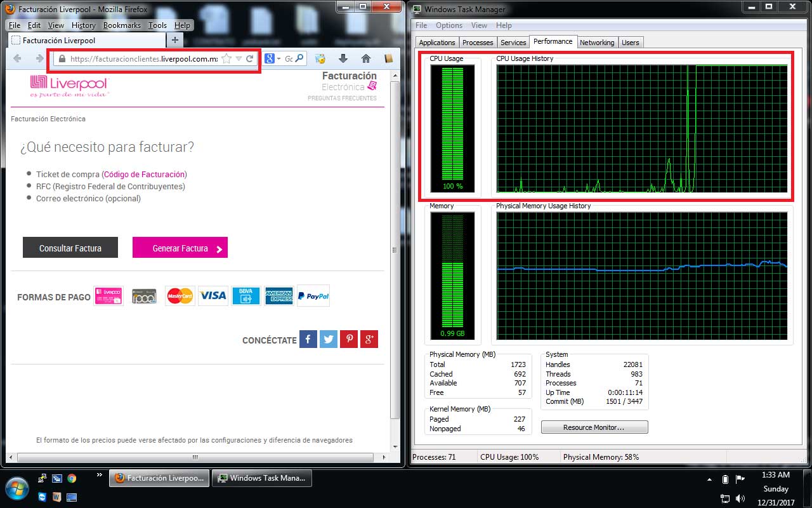The image size is (812, 508).
Task: Open the Firefox View menu
Action: [56, 25]
